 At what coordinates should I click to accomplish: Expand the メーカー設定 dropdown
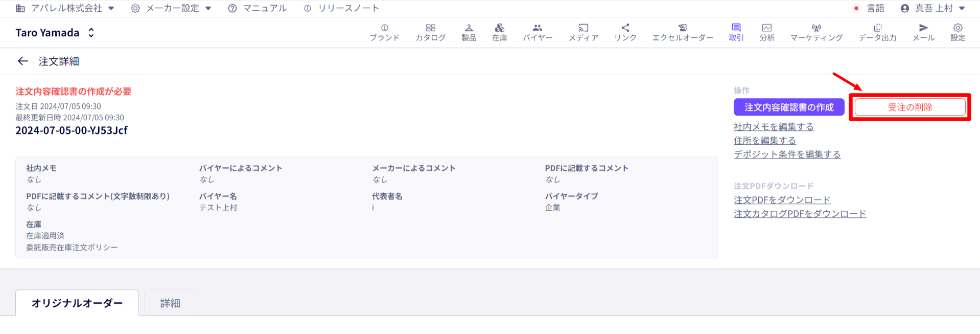171,8
